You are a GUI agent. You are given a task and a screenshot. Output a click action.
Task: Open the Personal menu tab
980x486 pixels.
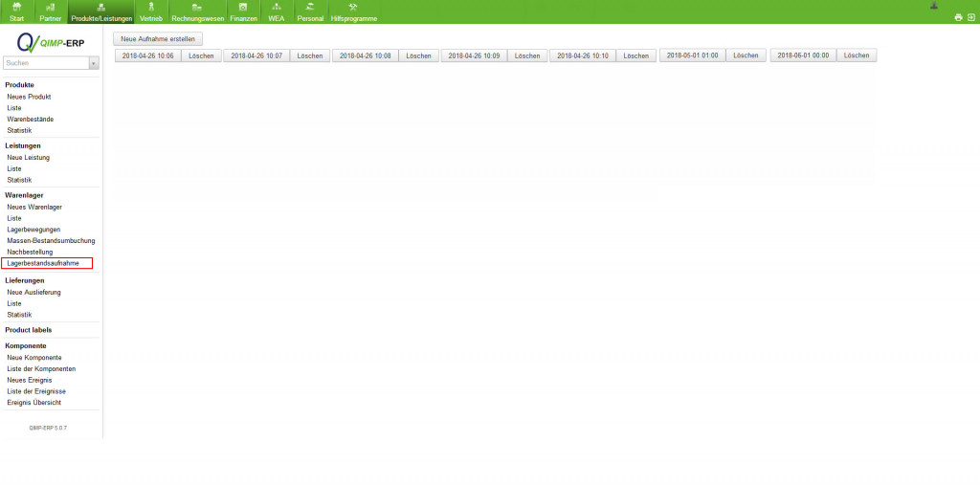tap(310, 11)
